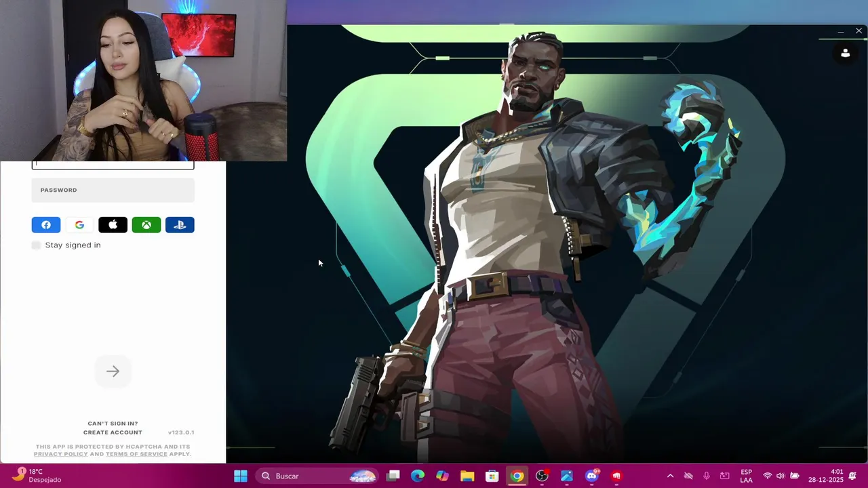The height and width of the screenshot is (488, 868).
Task: Open the PRIVACY POLICY link
Action: click(x=61, y=454)
